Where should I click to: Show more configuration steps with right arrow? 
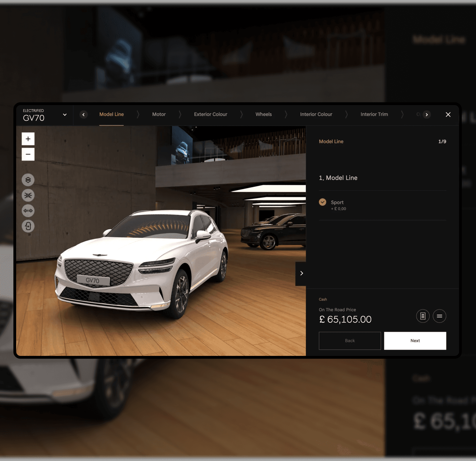[x=427, y=115]
